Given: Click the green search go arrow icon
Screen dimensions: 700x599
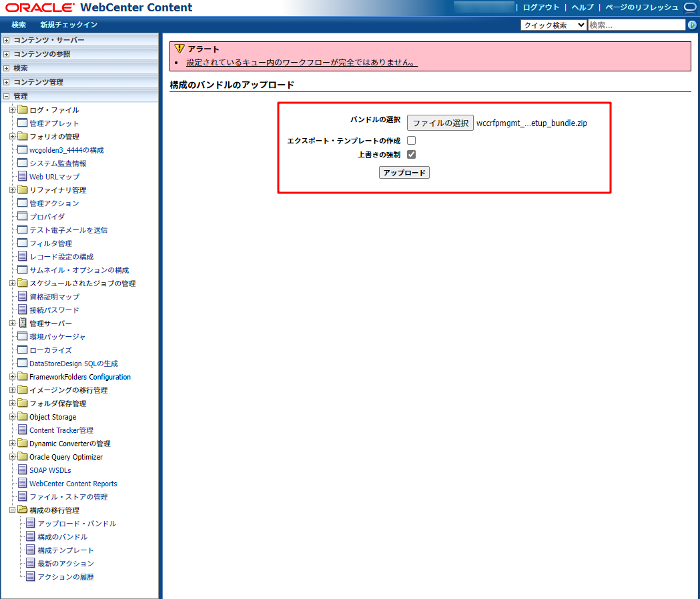Looking at the screenshot, I should 692,24.
